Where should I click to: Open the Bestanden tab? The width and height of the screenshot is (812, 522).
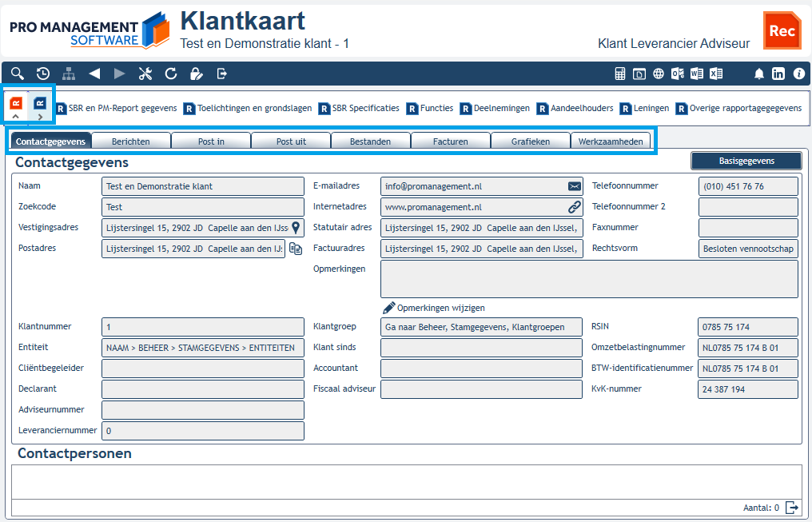[x=370, y=141]
